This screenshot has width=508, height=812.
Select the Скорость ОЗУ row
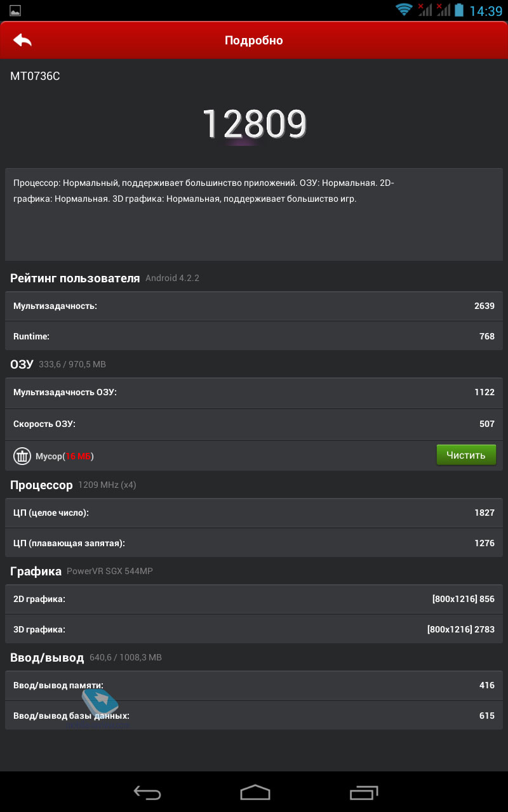click(x=254, y=424)
